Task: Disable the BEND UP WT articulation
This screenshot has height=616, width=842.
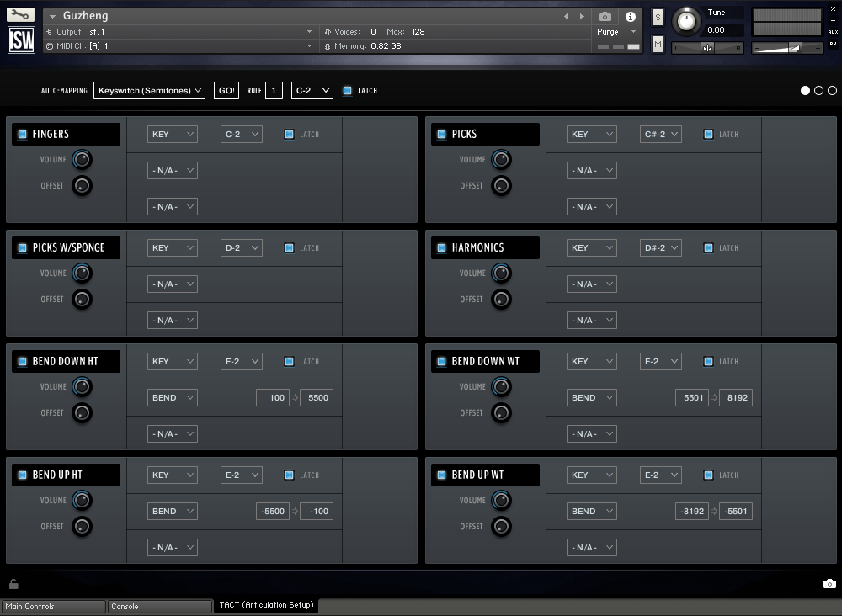Action: coord(441,475)
